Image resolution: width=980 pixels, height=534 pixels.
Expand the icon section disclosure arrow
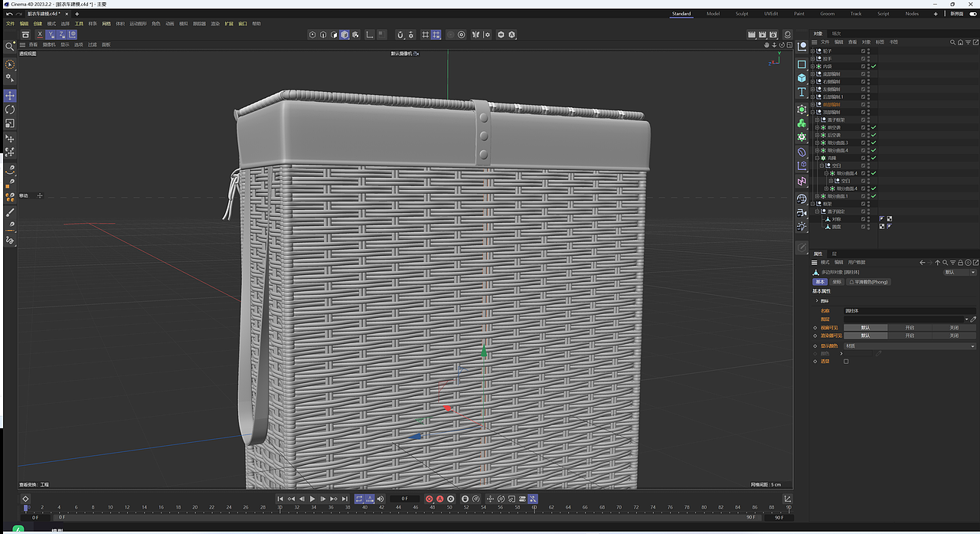817,301
